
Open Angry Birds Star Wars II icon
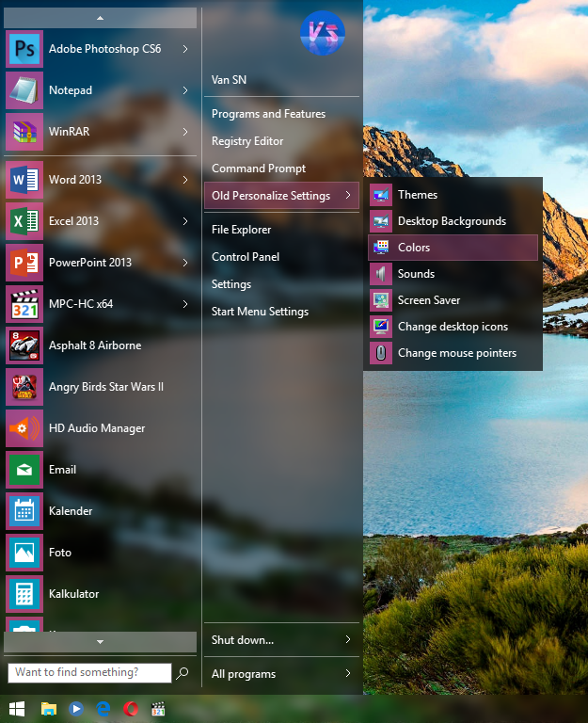tap(24, 387)
